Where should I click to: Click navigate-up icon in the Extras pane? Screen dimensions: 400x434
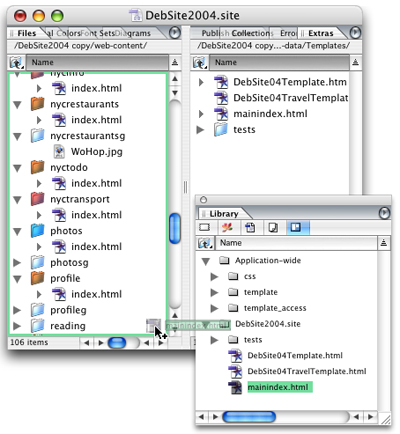[x=199, y=62]
